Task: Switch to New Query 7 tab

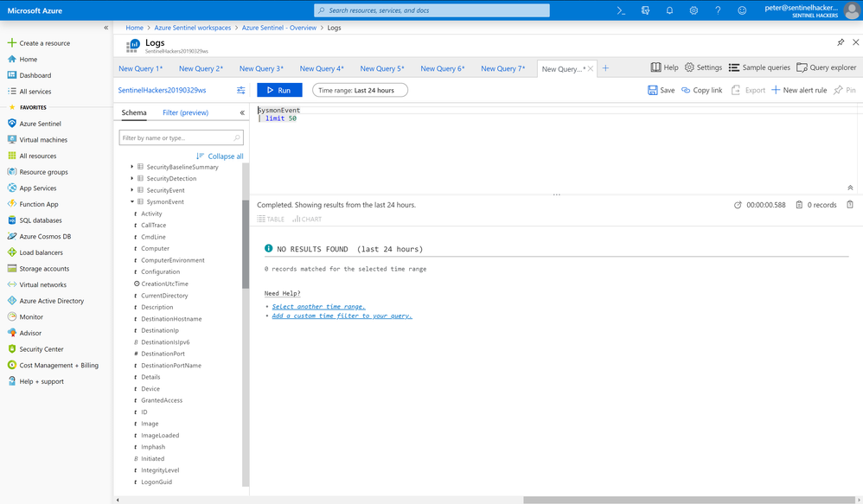Action: [502, 69]
